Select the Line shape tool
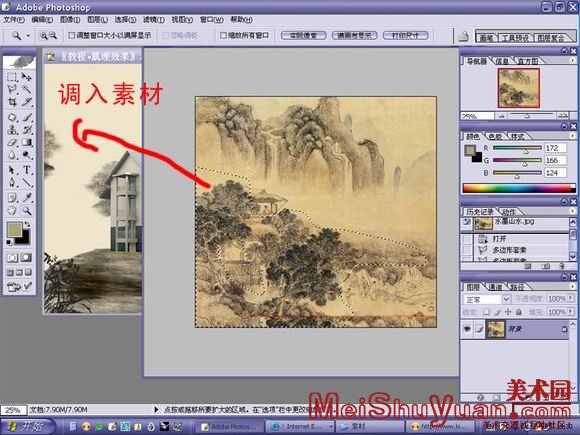Screen dimensions: 580x435 tap(26, 182)
